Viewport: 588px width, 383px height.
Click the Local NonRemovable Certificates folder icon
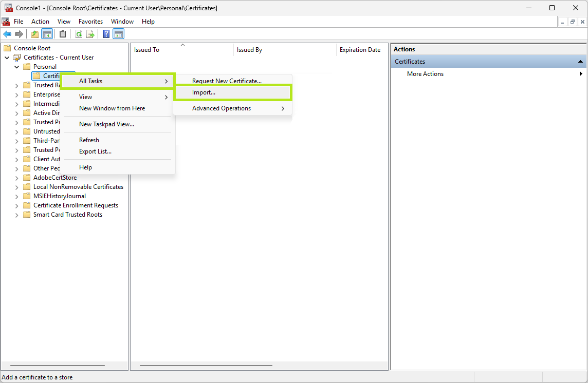coord(27,187)
